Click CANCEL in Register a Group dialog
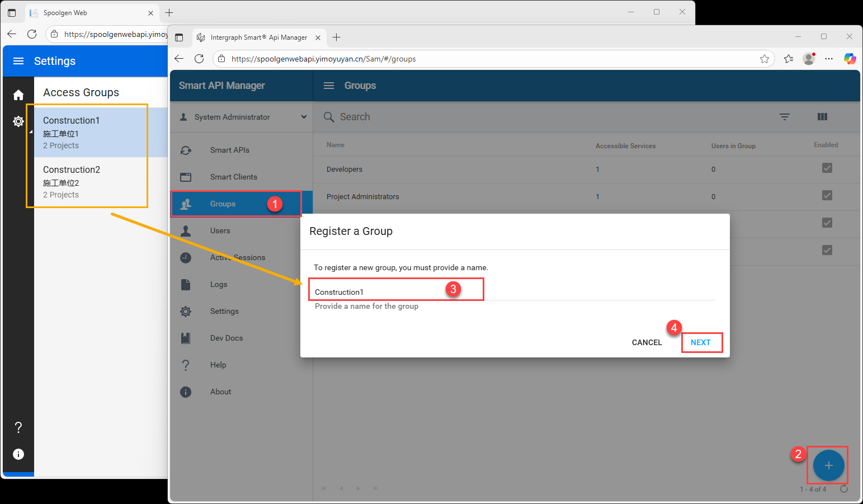863x504 pixels. (647, 342)
